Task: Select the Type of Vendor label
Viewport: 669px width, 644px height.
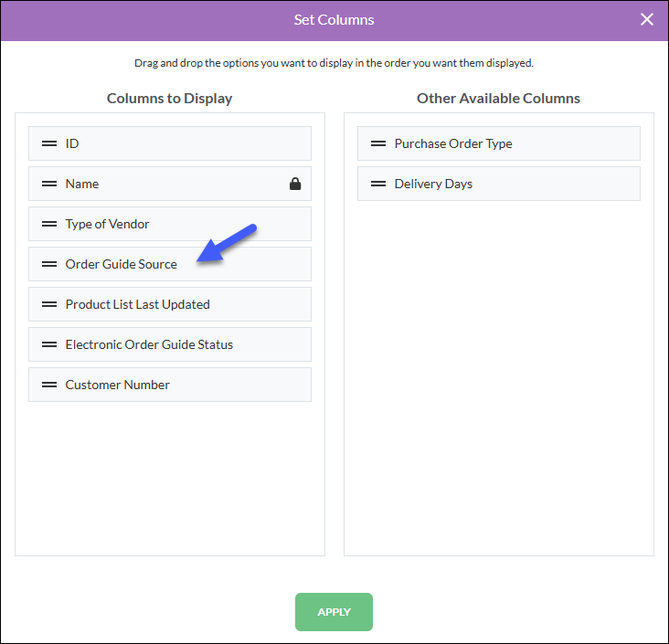Action: (x=107, y=225)
